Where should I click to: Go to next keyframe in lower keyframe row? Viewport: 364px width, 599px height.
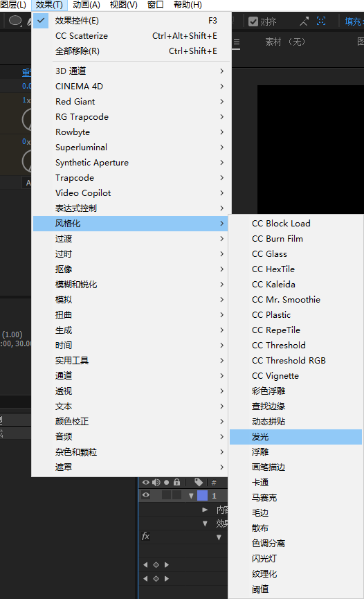click(x=167, y=579)
